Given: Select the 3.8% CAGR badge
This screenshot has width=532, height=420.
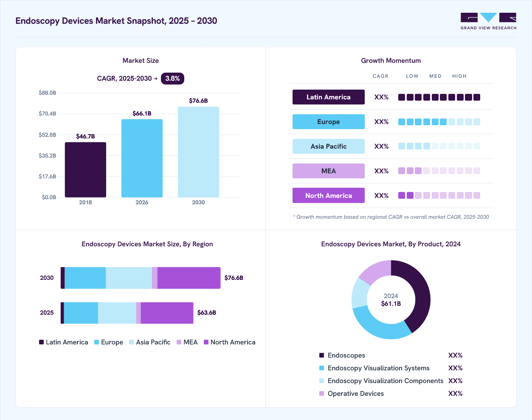Looking at the screenshot, I should (x=172, y=79).
